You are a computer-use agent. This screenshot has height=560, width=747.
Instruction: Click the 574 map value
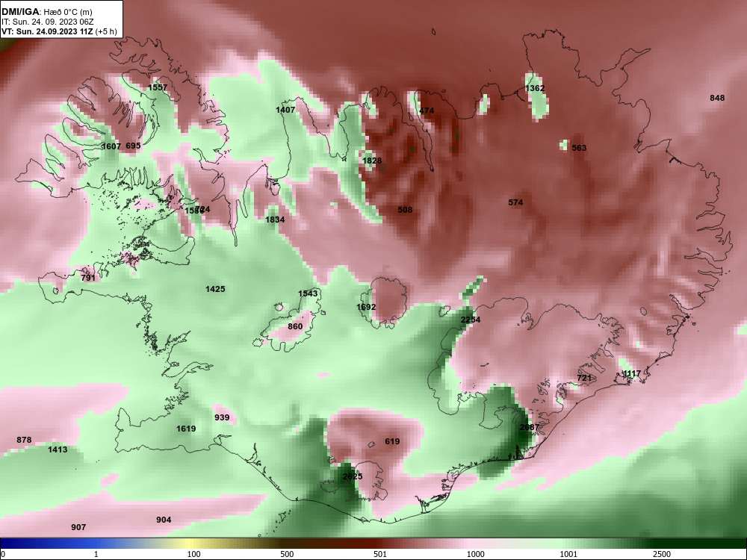(515, 203)
